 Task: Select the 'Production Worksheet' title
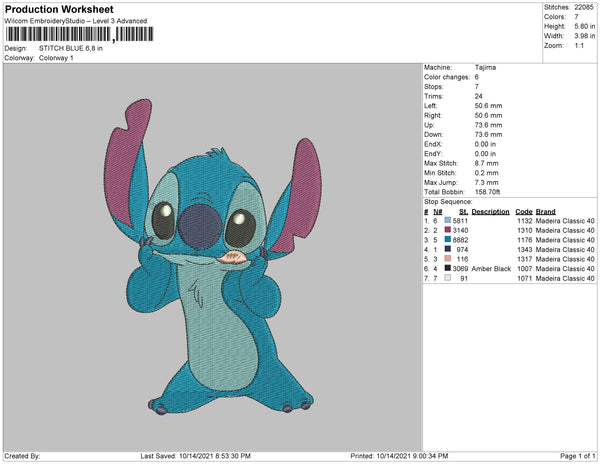tap(59, 10)
